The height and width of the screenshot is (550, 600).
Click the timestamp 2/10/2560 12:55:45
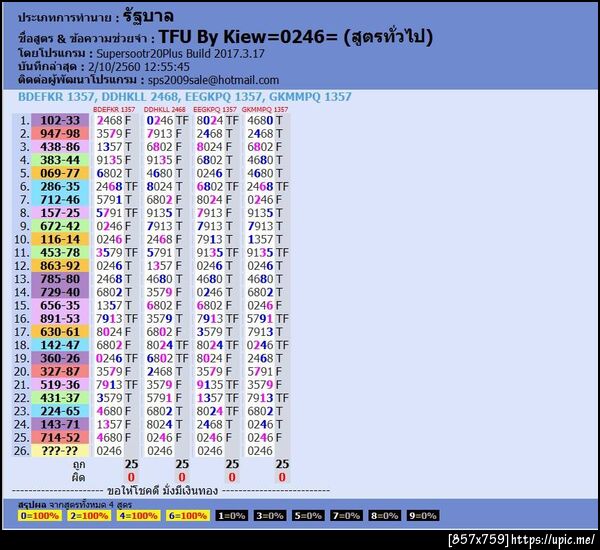click(x=139, y=67)
